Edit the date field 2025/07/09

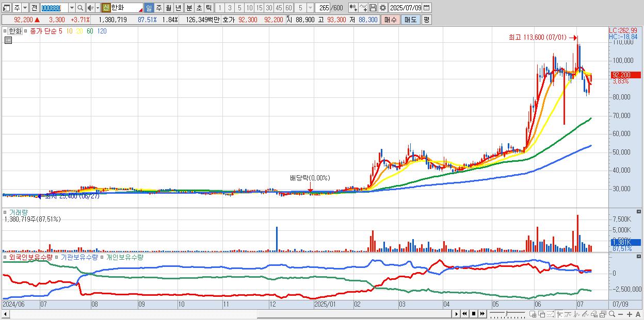pos(406,8)
